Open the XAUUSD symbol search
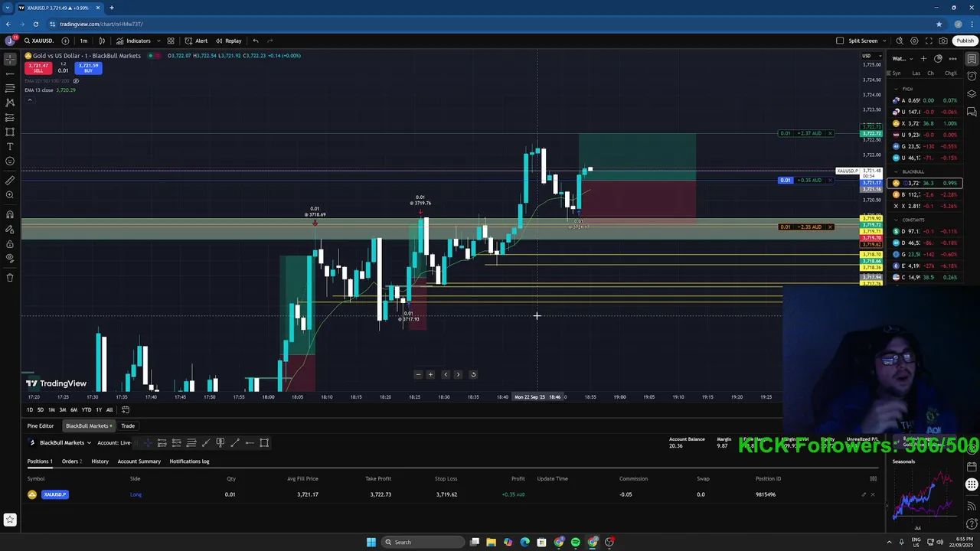 click(38, 41)
